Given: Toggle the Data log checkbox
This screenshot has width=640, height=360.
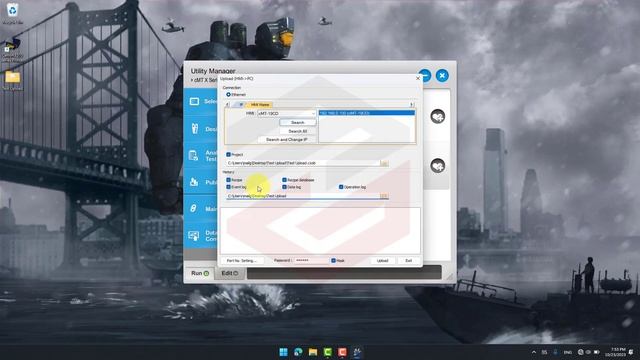Looking at the screenshot, I should (284, 187).
